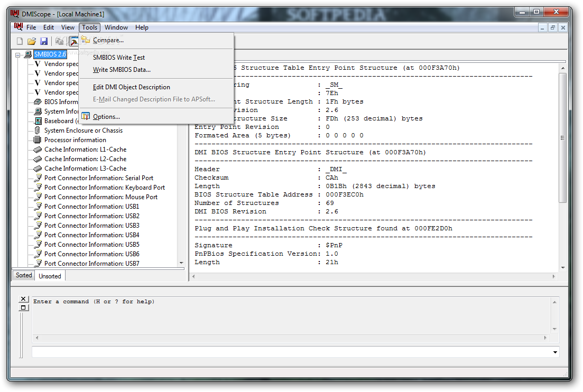Select Cache Information: L3-Cache
Screen dimensions: 583x392
coord(85,169)
